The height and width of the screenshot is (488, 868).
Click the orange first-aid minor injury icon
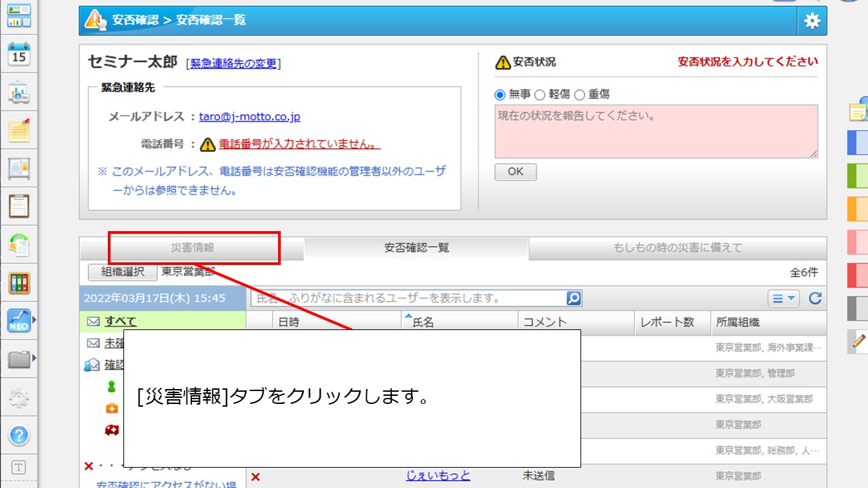tap(112, 408)
